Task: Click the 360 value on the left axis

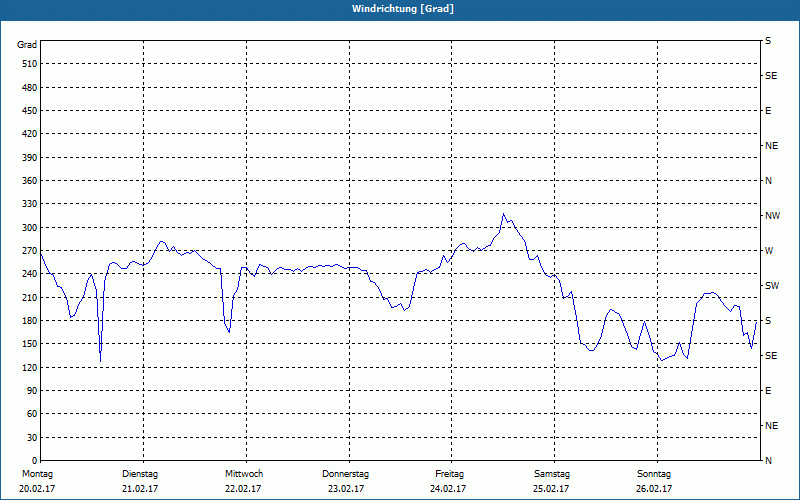Action: point(30,181)
